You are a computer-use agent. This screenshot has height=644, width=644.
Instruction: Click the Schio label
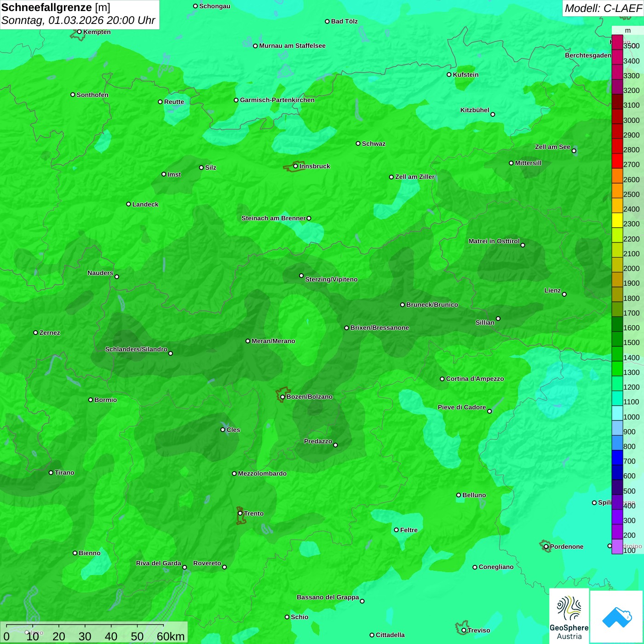(x=299, y=617)
